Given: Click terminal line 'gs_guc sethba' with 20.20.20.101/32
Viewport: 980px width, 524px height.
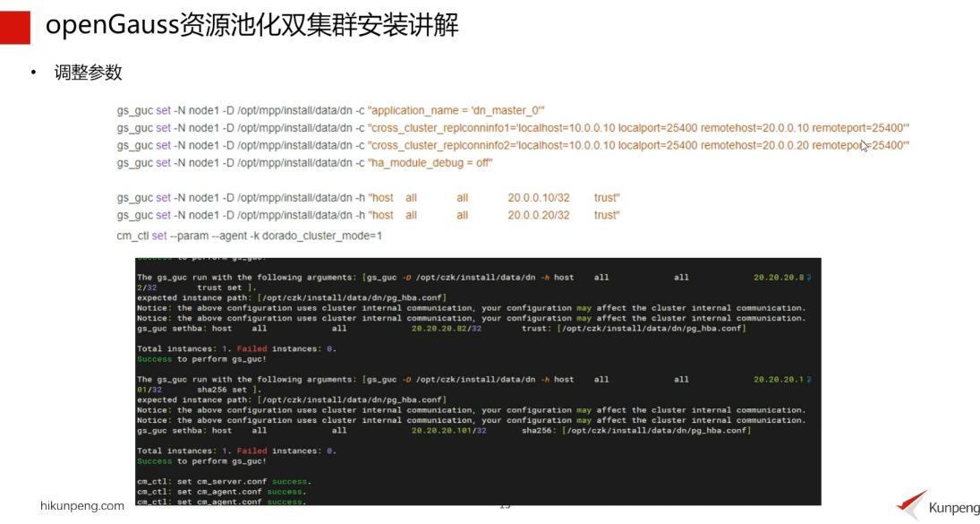Looking at the screenshot, I should [444, 431].
